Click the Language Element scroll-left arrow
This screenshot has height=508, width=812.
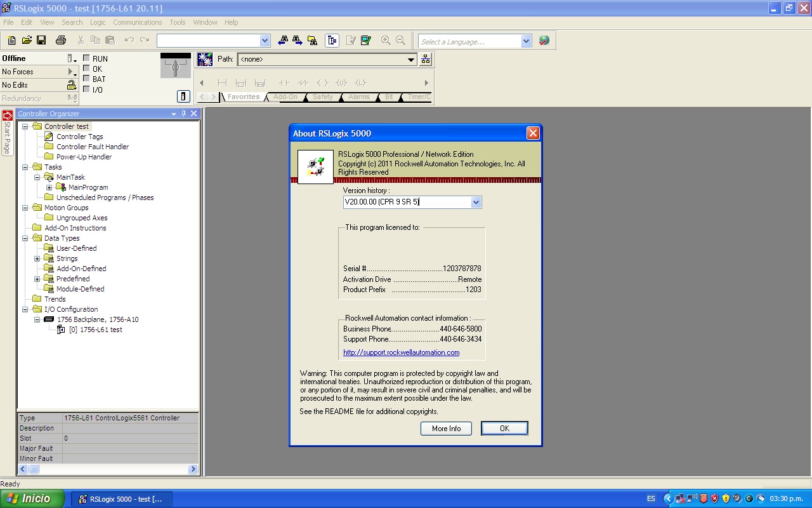click(202, 83)
